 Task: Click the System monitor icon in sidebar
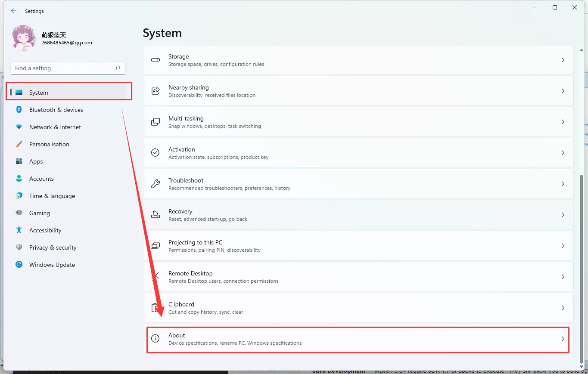click(x=19, y=92)
